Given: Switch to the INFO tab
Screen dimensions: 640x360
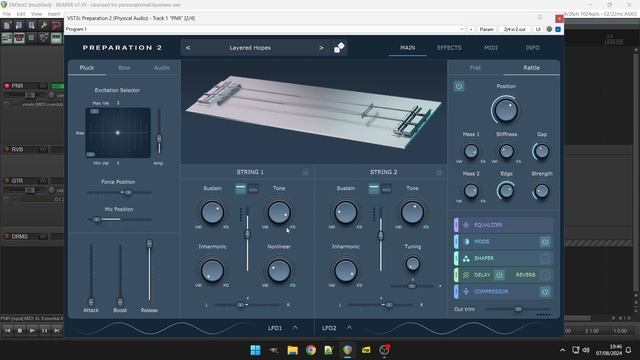Looking at the screenshot, I should pos(532,48).
